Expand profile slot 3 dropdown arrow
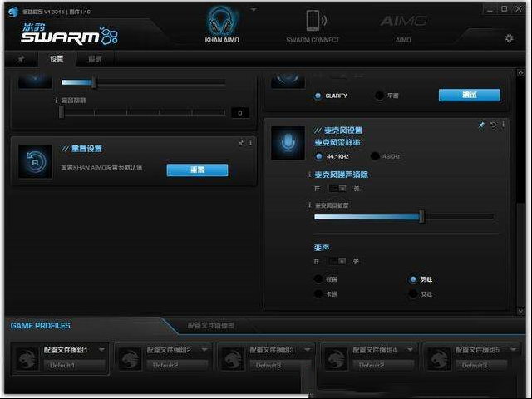The height and width of the screenshot is (399, 532). click(308, 349)
